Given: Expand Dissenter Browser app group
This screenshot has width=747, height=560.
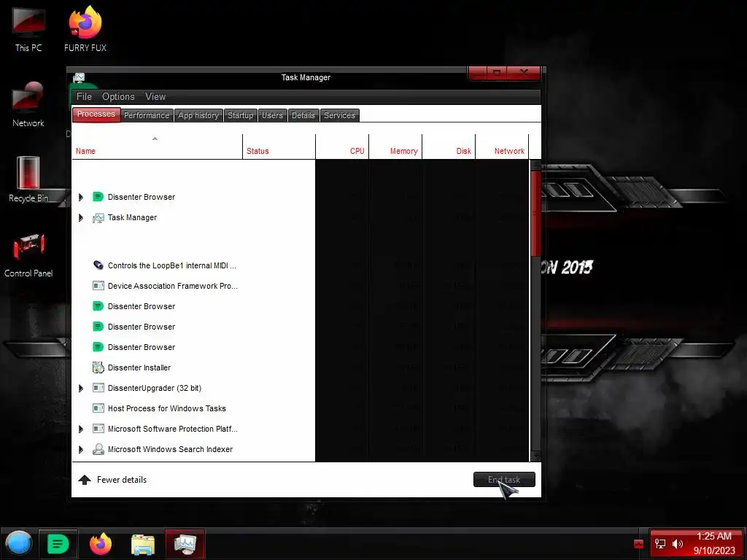Looking at the screenshot, I should pyautogui.click(x=81, y=197).
